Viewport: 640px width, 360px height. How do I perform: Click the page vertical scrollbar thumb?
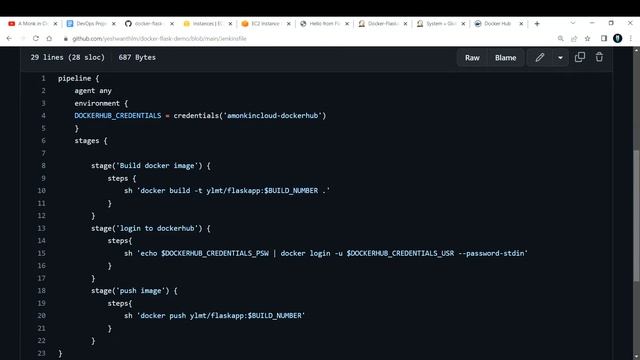[636, 215]
